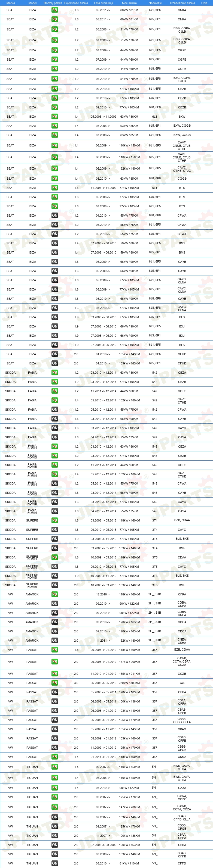Click petrol icon in Passat 1.4 CKMA row
The height and width of the screenshot is (868, 213).
54,757
